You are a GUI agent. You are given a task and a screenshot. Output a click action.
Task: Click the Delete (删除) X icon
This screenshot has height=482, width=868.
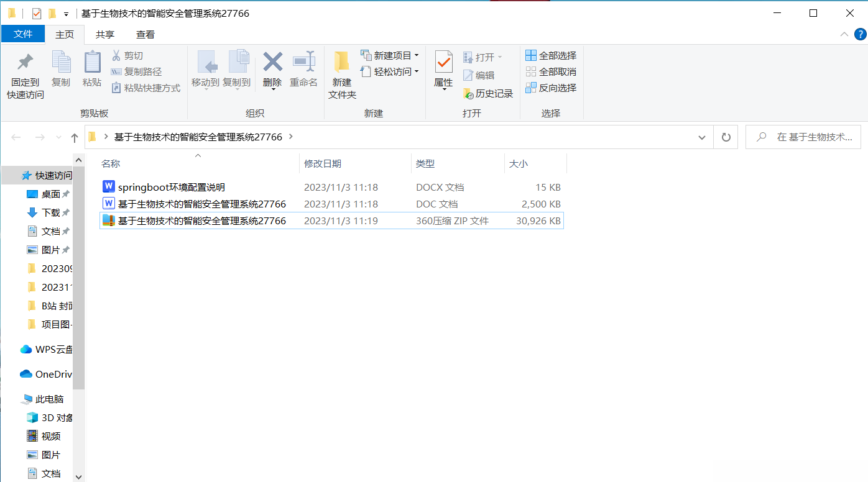pos(272,62)
